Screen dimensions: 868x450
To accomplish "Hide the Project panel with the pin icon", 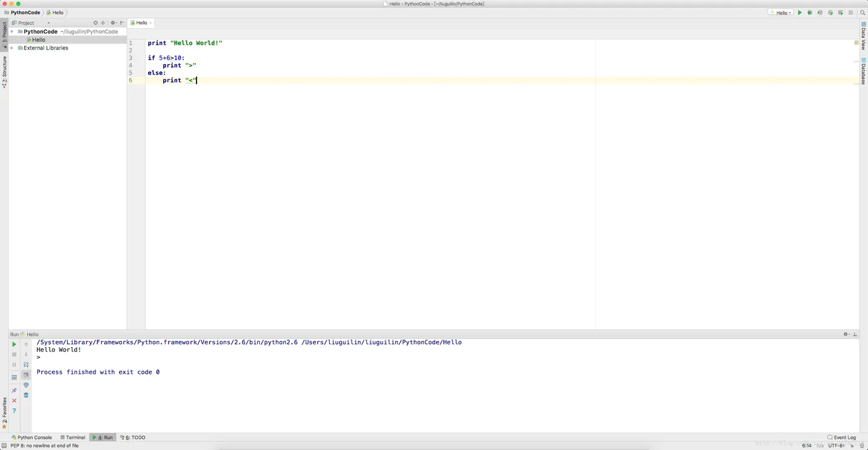I will pos(122,23).
